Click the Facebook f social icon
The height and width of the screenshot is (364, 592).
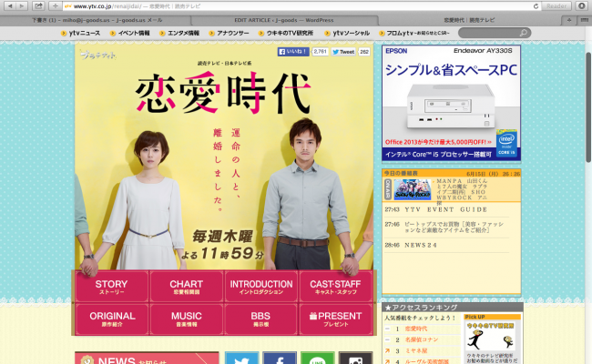pyautogui.click(x=280, y=359)
